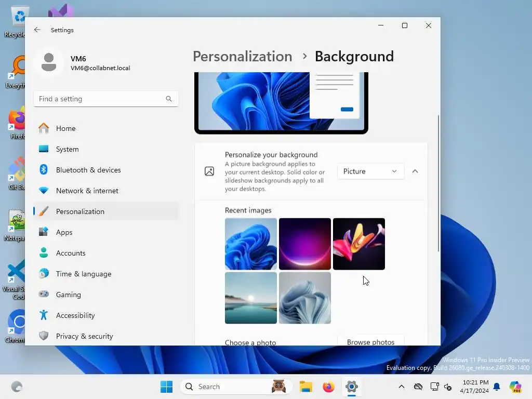Click the muted volume tray icon
532x399 pixels.
click(448, 387)
